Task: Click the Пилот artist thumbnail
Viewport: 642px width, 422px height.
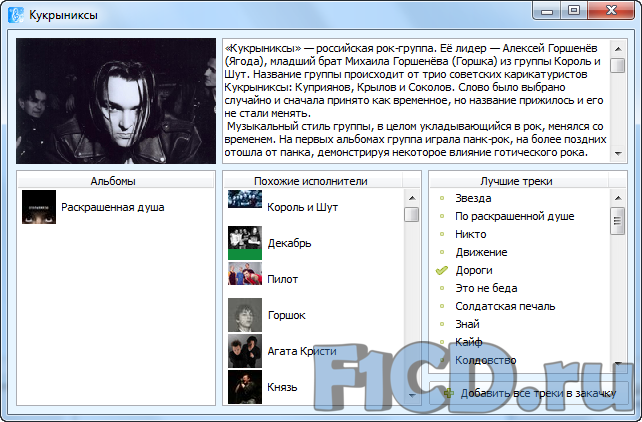Action: coord(245,273)
